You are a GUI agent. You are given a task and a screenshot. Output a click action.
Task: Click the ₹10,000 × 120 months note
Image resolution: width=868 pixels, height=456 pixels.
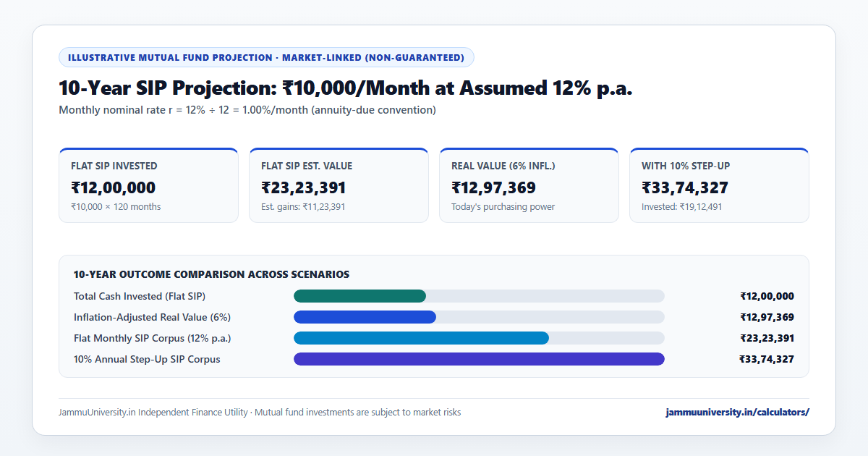coord(116,207)
